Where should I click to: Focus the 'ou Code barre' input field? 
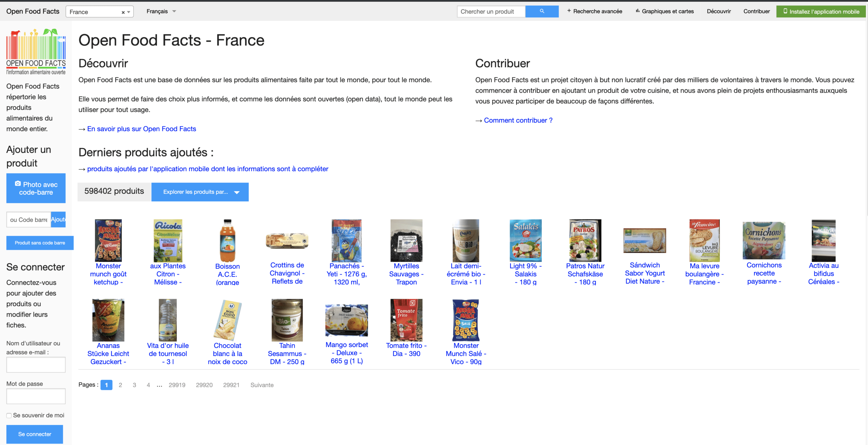pyautogui.click(x=28, y=220)
